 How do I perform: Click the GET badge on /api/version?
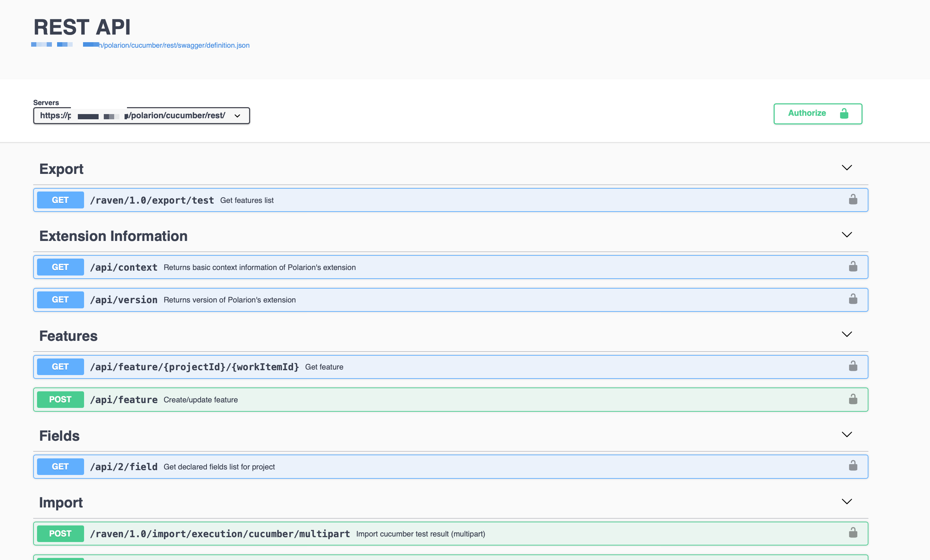(x=60, y=299)
